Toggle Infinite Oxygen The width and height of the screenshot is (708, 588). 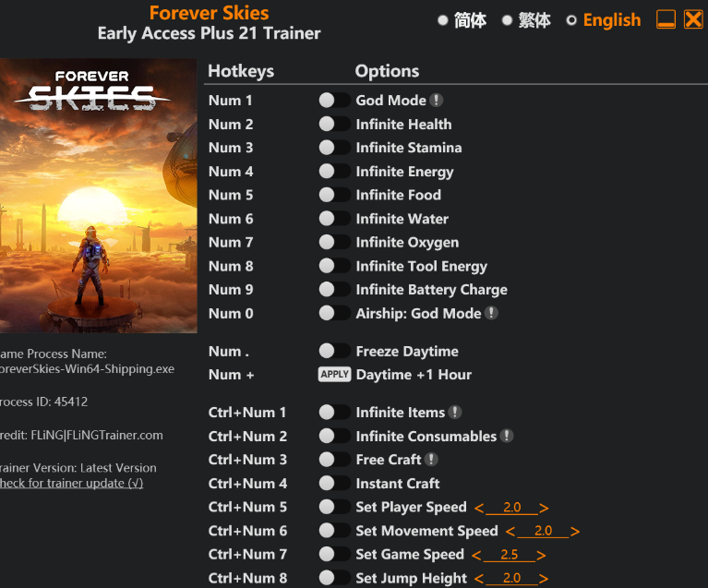click(334, 242)
